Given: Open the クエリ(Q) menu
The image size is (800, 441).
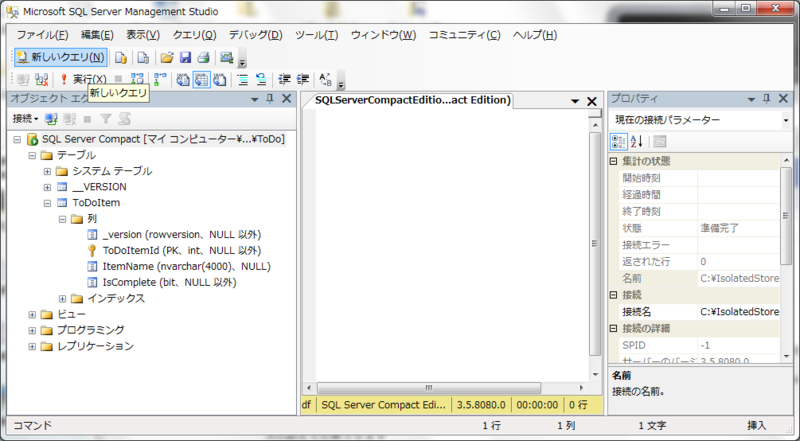Looking at the screenshot, I should pos(194,35).
